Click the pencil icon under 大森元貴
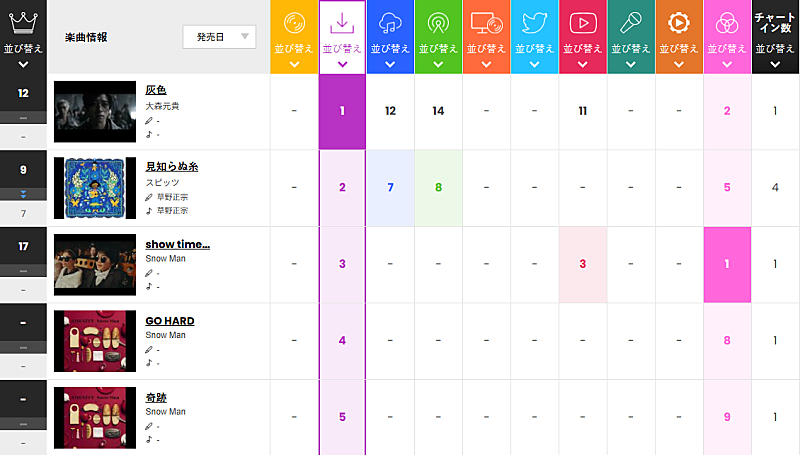 tap(149, 121)
